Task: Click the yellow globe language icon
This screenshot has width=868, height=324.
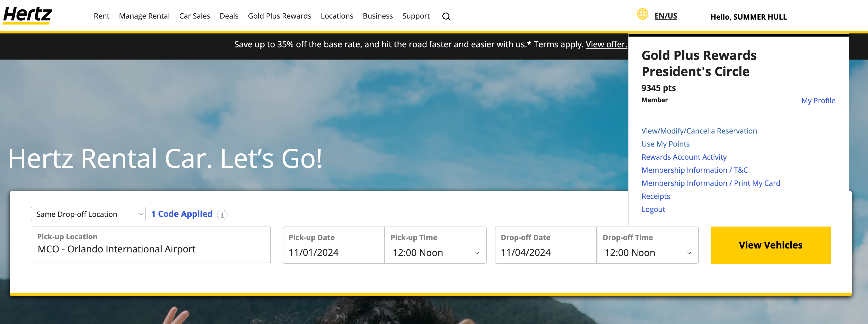Action: [642, 14]
